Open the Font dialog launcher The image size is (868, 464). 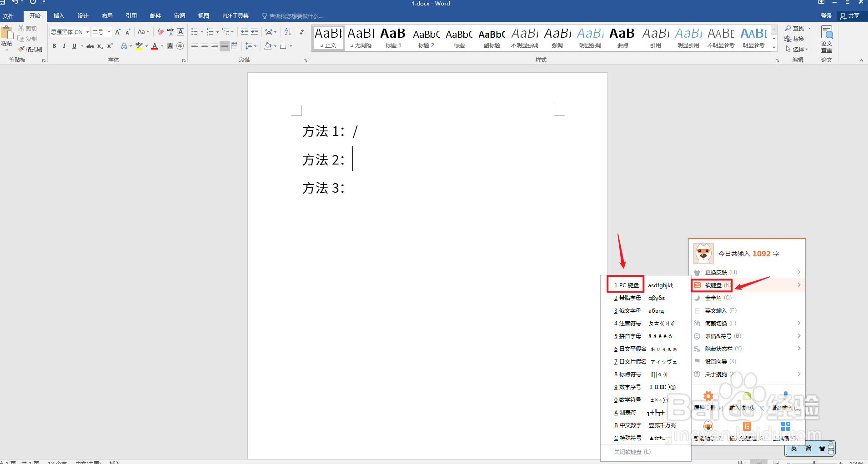(x=184, y=60)
